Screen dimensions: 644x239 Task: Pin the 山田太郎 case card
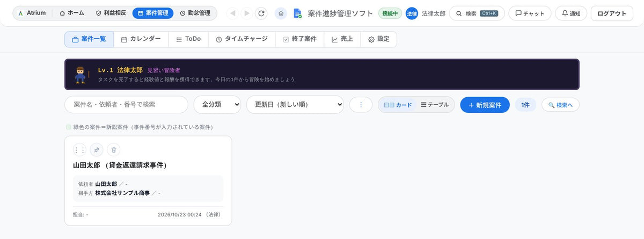[97, 150]
